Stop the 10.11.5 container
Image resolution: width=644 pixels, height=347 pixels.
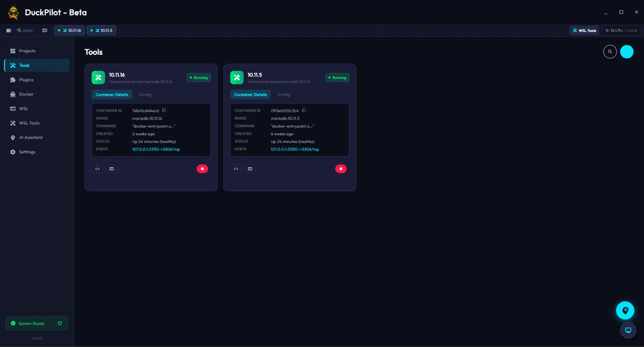[x=341, y=169]
